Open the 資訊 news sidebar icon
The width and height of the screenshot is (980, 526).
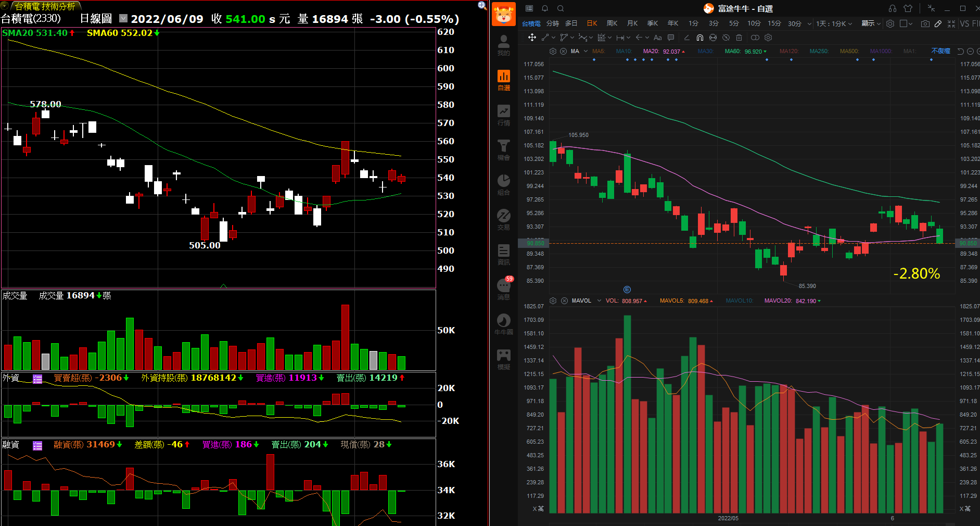pyautogui.click(x=503, y=254)
